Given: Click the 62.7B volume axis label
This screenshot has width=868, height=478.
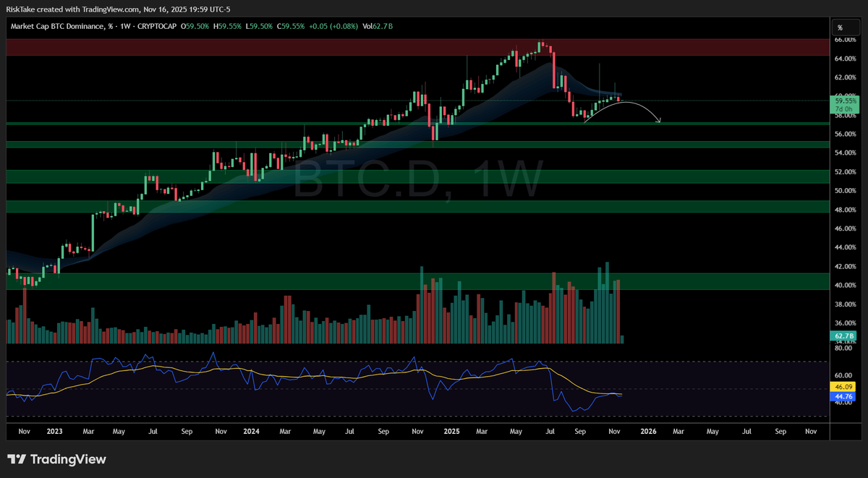Looking at the screenshot, I should pyautogui.click(x=845, y=336).
